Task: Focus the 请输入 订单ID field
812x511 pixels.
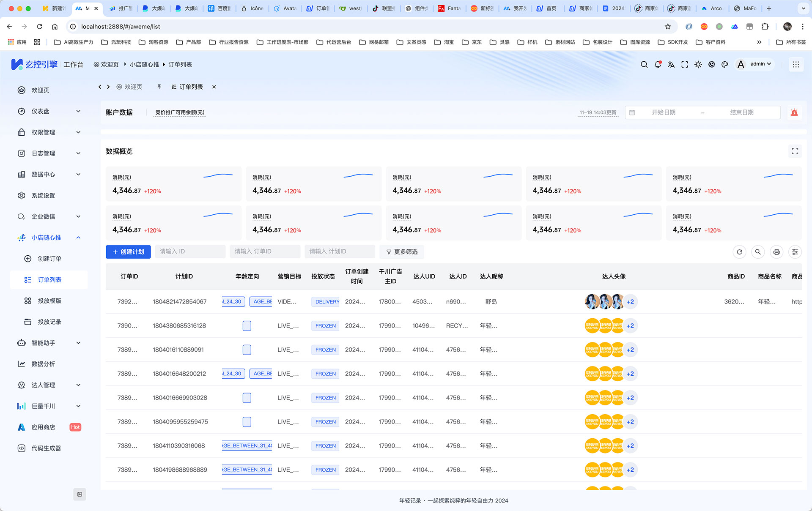Action: tap(265, 251)
